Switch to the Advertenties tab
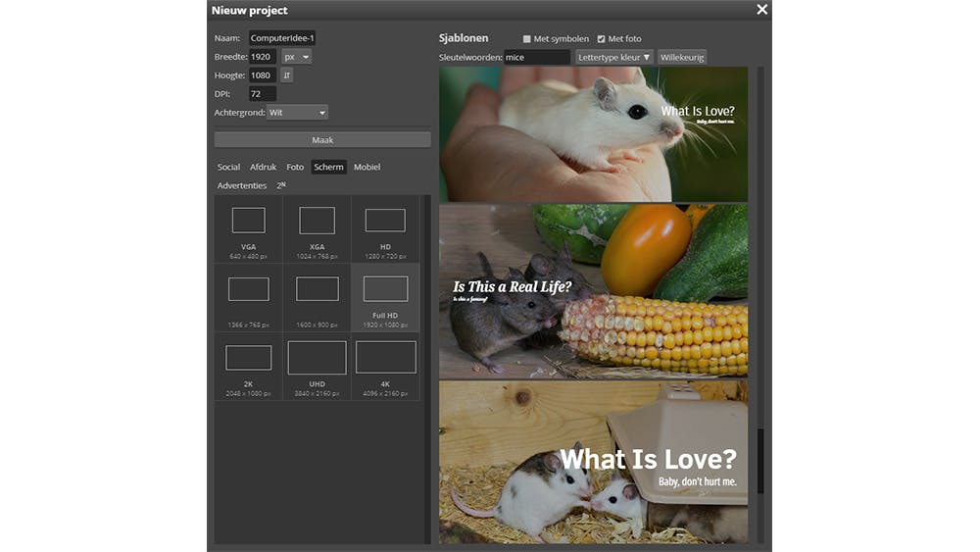The image size is (980, 552). pos(241,185)
